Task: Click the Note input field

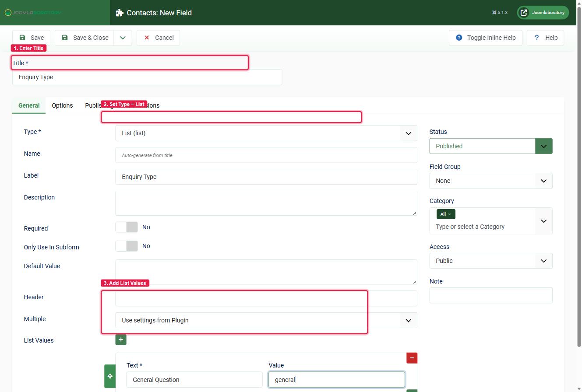Action: click(491, 295)
